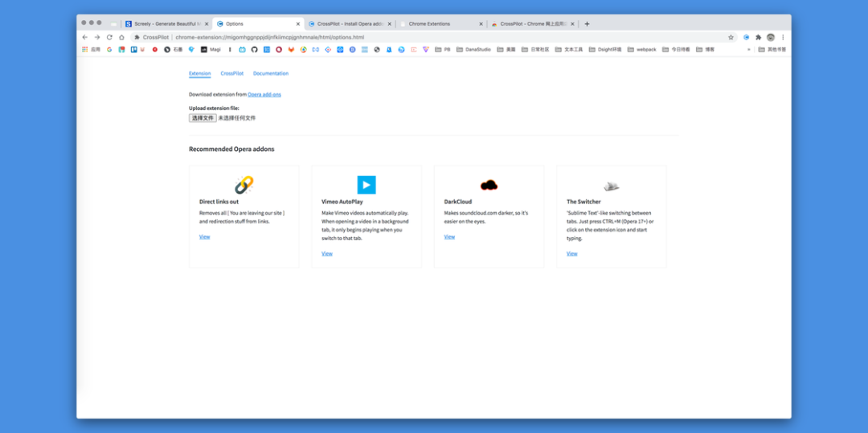Open the Chrome three-dot menu
Image resolution: width=868 pixels, height=433 pixels.
tap(783, 37)
